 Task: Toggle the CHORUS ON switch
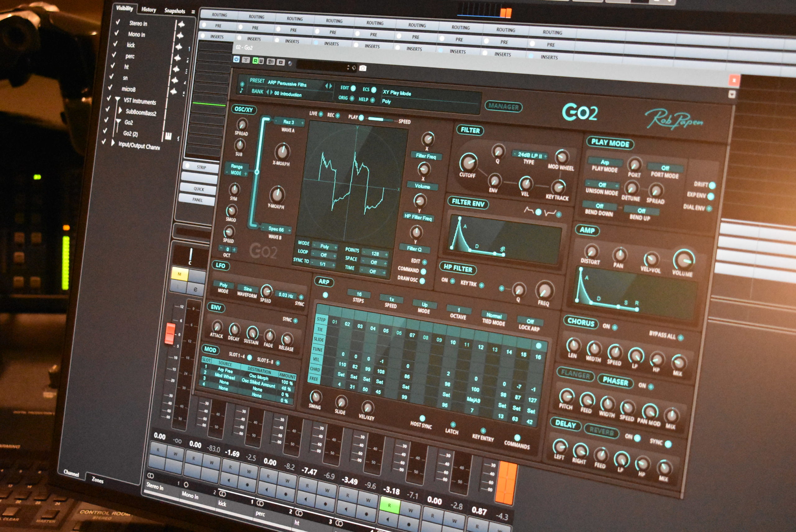point(614,327)
